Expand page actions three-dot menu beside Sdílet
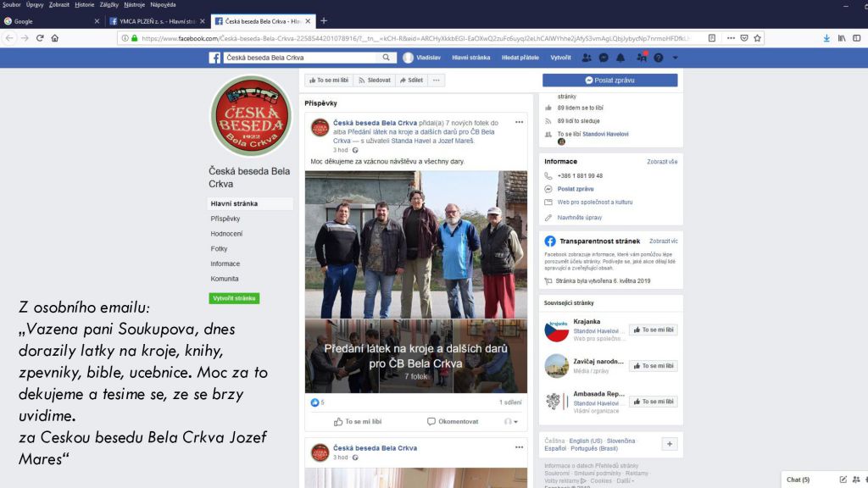Screen dimensions: 868x488 click(437, 80)
